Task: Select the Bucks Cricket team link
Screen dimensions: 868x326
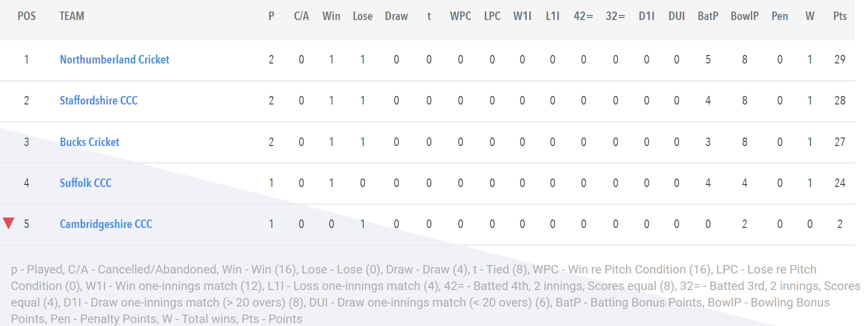Action: (90, 142)
